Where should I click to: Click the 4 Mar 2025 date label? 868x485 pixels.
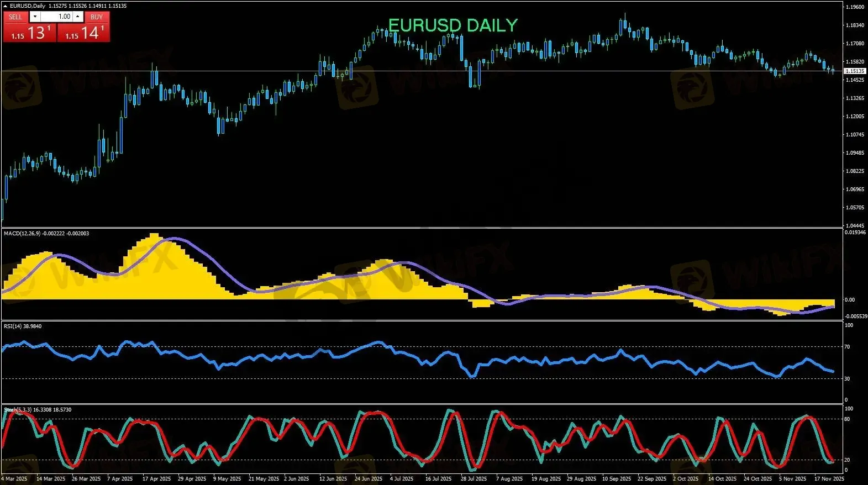[14, 479]
